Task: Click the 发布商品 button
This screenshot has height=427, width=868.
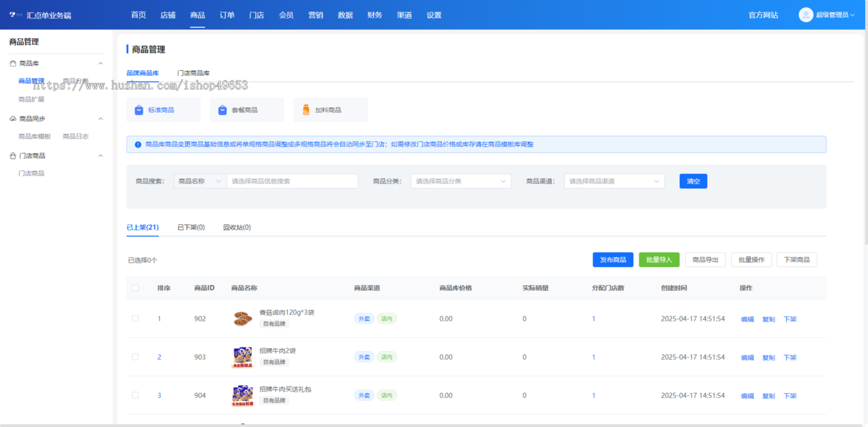Action: 613,260
